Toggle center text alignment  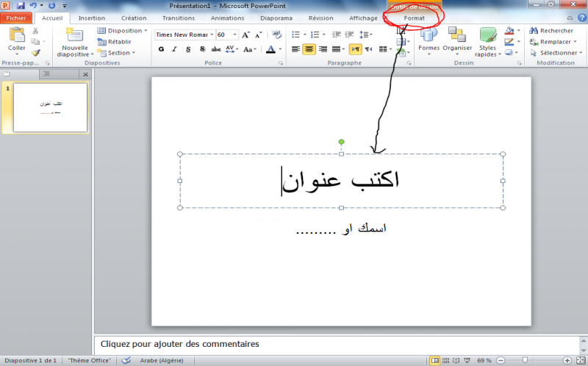(x=309, y=49)
